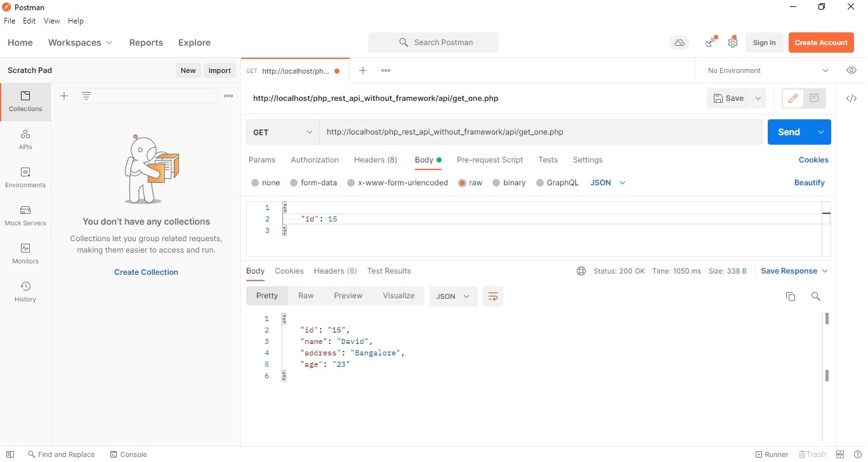Open the Monitors sidebar panel
This screenshot has height=462, width=868.
click(25, 253)
